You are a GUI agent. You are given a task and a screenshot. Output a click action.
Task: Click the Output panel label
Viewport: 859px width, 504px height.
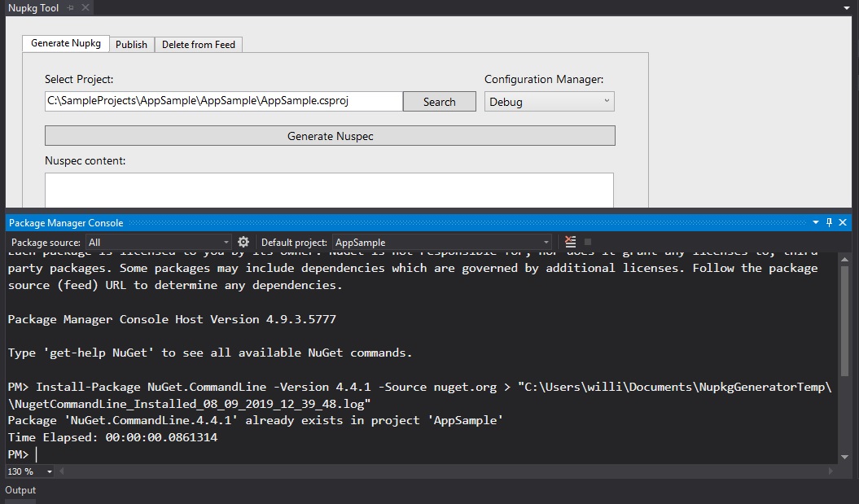[20, 490]
